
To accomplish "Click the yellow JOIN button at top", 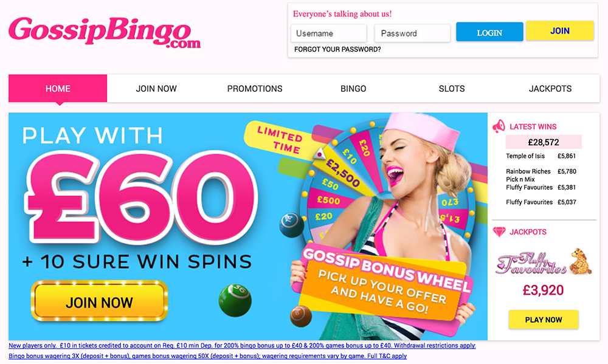I will click(560, 30).
